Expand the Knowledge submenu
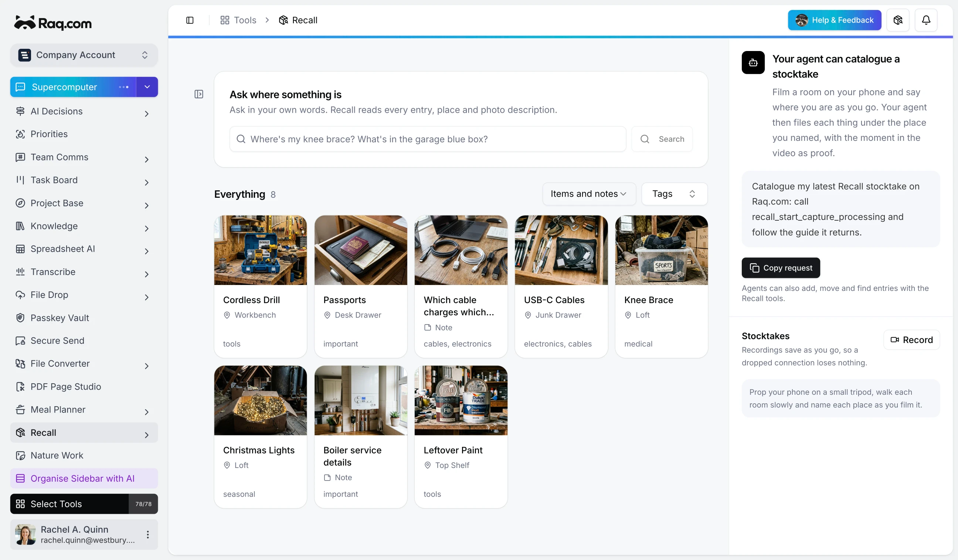This screenshot has width=958, height=560. (x=146, y=228)
